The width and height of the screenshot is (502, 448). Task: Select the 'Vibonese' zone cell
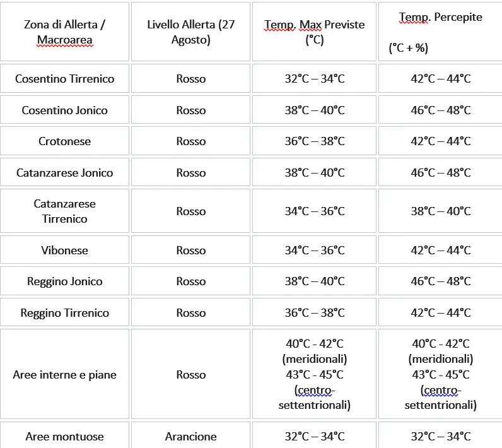[x=64, y=250]
